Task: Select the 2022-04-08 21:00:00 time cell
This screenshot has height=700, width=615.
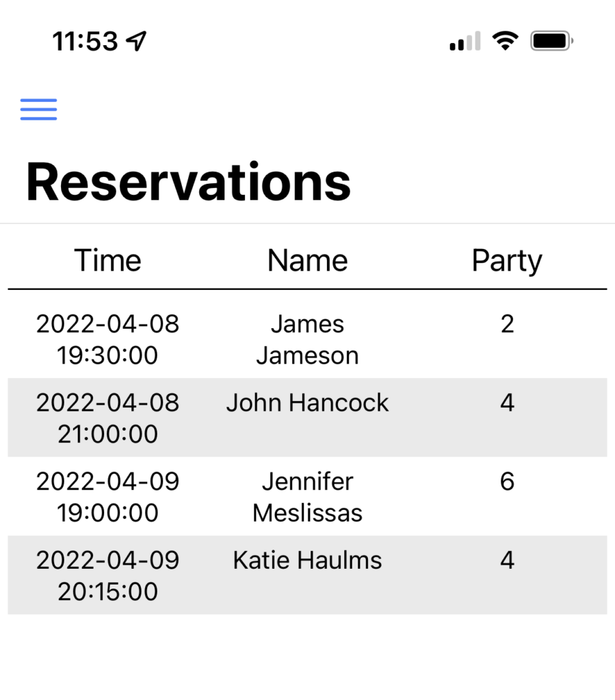Action: point(107,418)
